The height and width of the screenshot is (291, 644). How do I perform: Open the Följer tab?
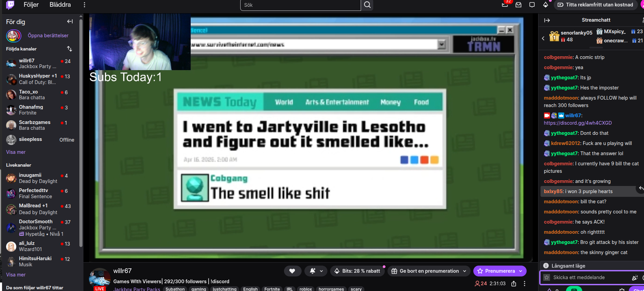click(x=31, y=5)
